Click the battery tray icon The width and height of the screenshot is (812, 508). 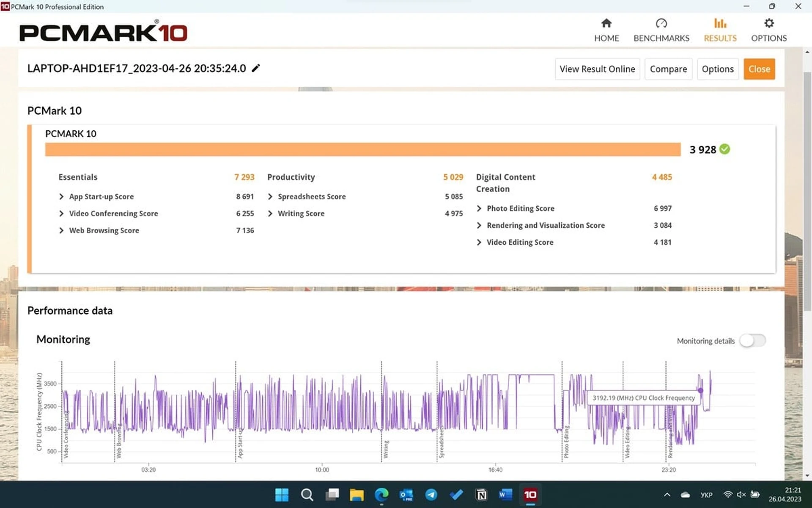755,494
